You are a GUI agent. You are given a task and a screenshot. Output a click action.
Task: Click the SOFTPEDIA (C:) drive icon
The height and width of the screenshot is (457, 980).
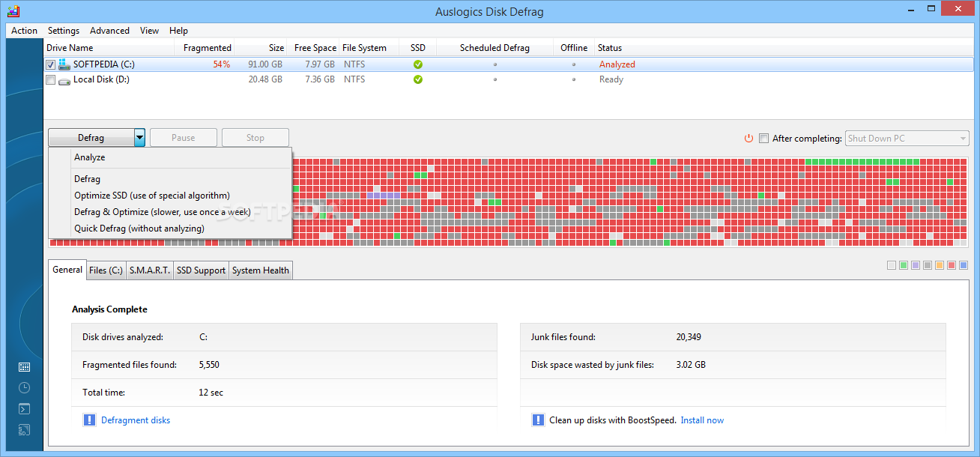click(64, 64)
